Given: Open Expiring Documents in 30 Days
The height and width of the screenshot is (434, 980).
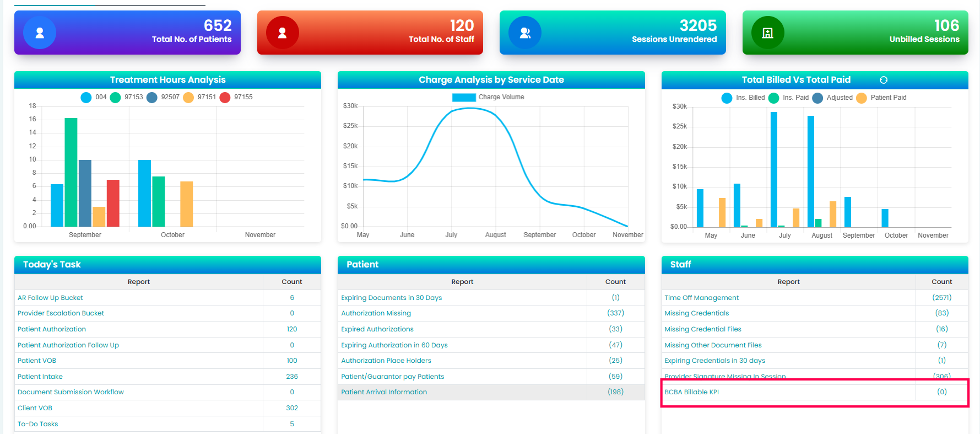Looking at the screenshot, I should [x=392, y=298].
